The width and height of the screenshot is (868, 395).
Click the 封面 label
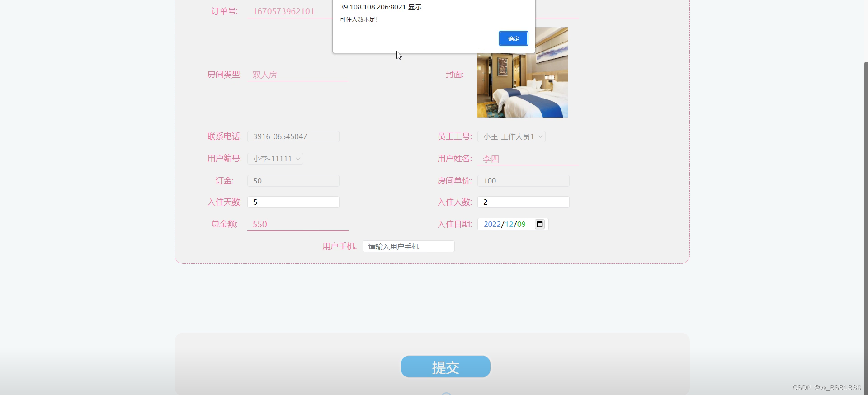[454, 75]
